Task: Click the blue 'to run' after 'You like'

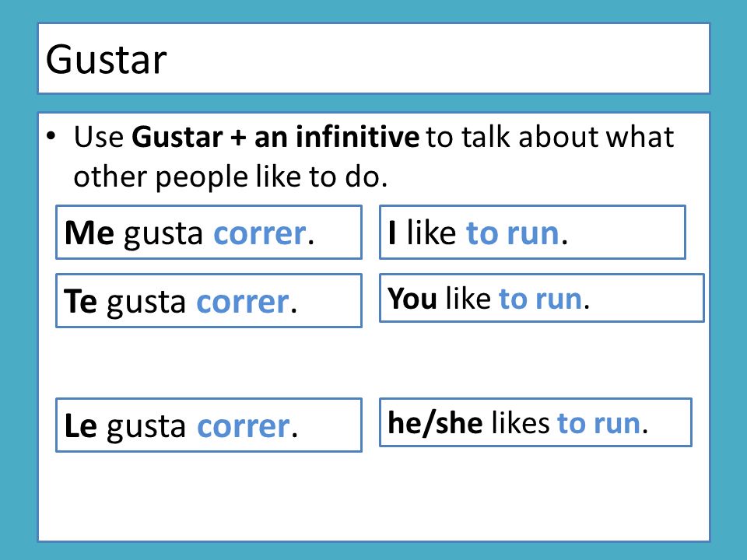Action: click(540, 299)
